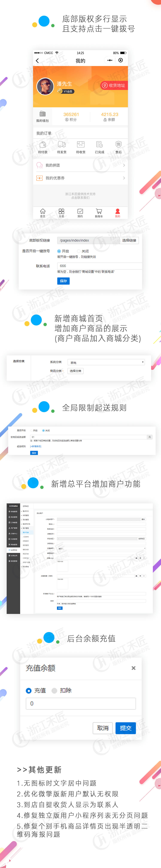Tap 点击联系我们 footer link

click(80, 198)
